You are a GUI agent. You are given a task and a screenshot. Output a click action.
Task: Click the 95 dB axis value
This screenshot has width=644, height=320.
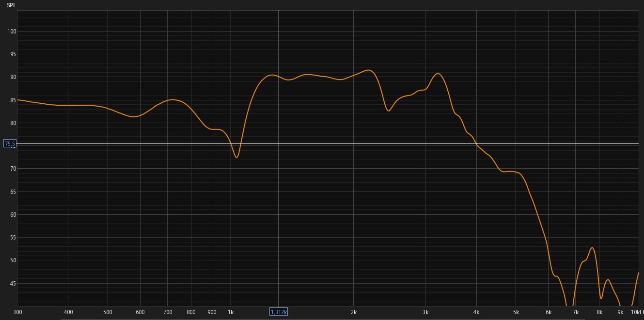tap(13, 54)
